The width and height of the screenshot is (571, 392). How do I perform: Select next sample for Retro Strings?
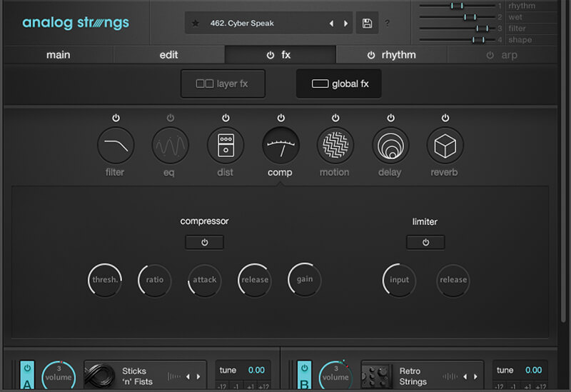[475, 376]
